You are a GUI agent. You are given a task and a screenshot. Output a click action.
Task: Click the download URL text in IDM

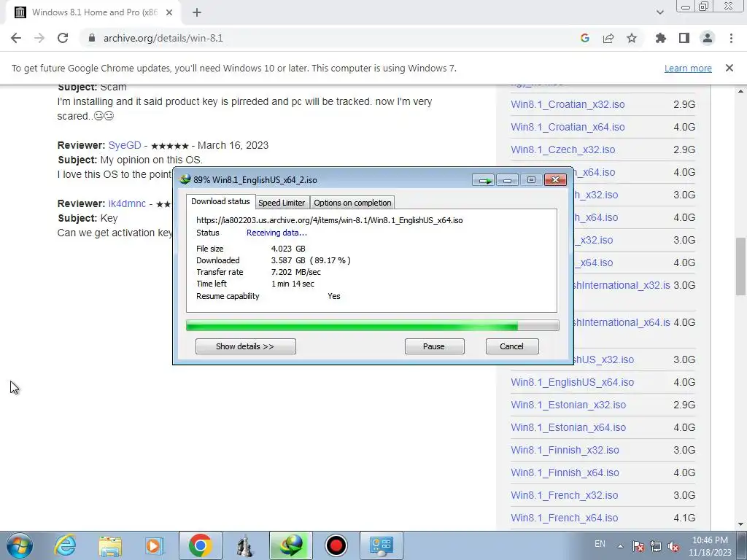pyautogui.click(x=329, y=220)
